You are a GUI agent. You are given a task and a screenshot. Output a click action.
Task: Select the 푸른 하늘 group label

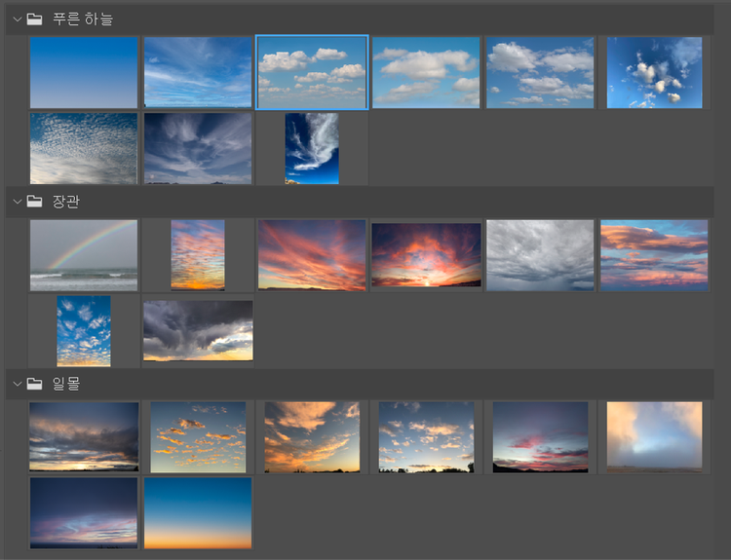[83, 19]
